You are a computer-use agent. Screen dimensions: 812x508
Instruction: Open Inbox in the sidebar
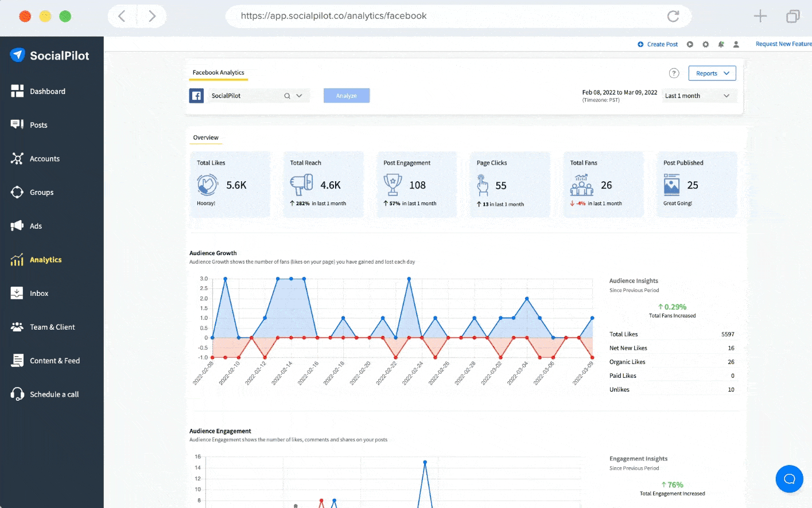tap(39, 294)
